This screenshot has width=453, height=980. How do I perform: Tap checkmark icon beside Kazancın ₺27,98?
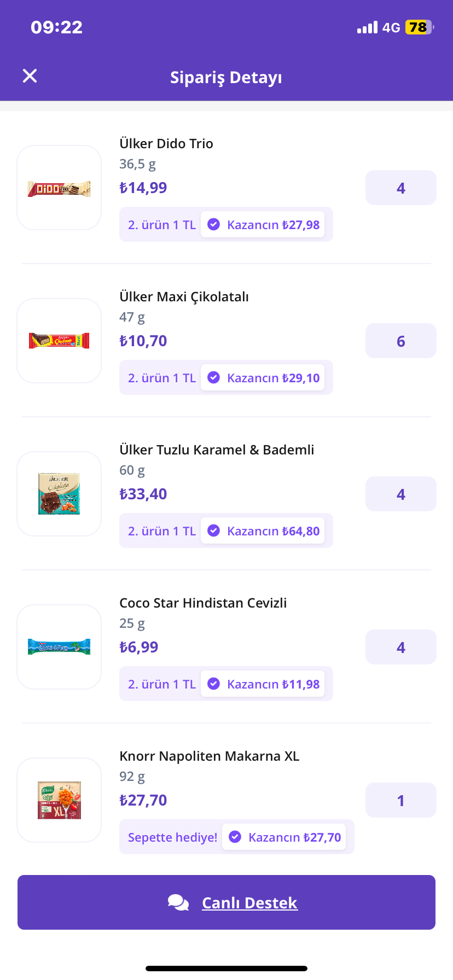(214, 224)
